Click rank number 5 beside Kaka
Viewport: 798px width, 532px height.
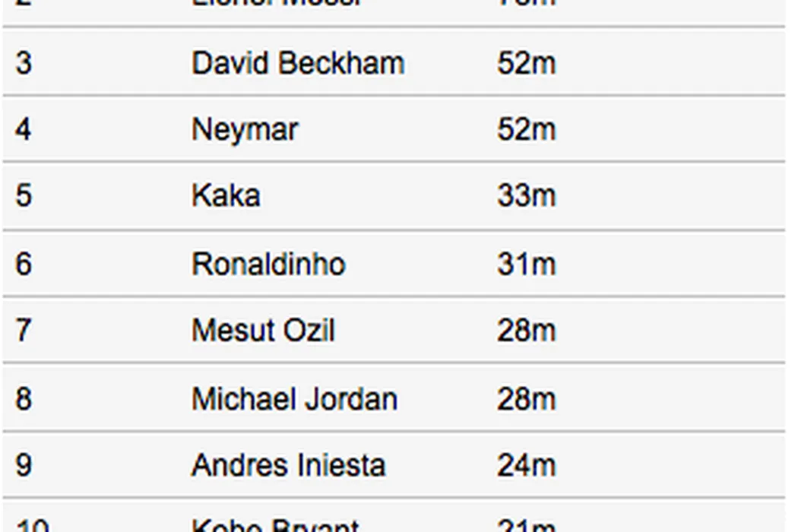[24, 196]
